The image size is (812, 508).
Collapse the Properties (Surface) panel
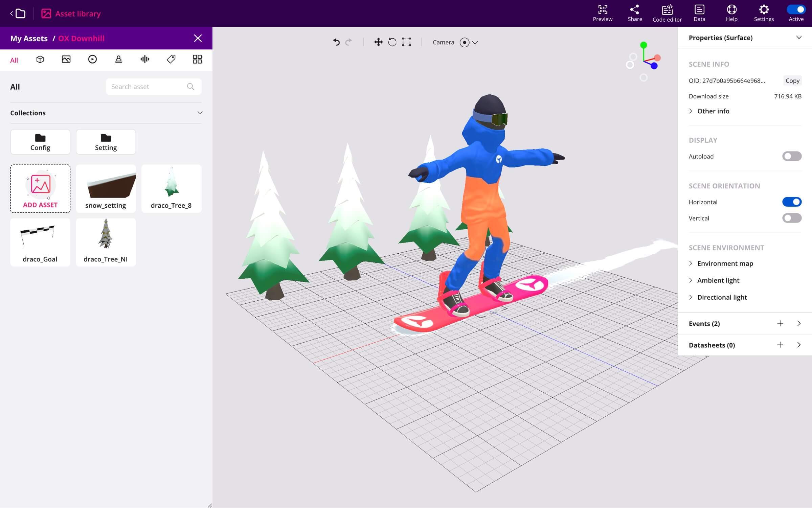pos(799,38)
